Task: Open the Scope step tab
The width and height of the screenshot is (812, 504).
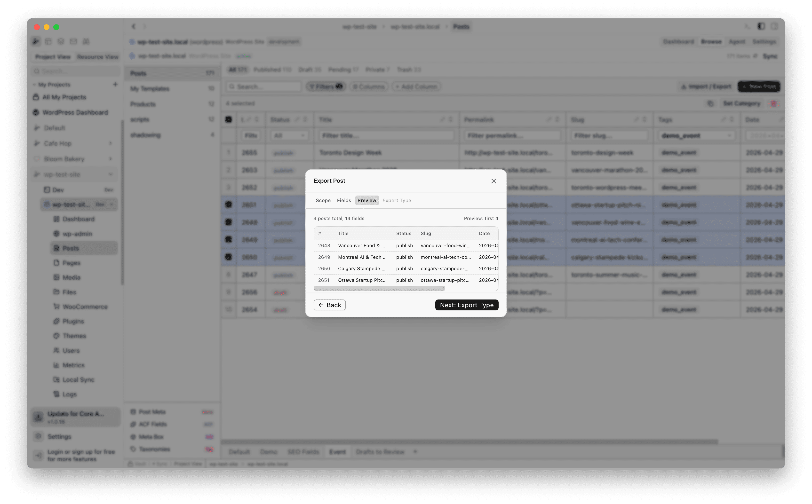Action: point(323,200)
